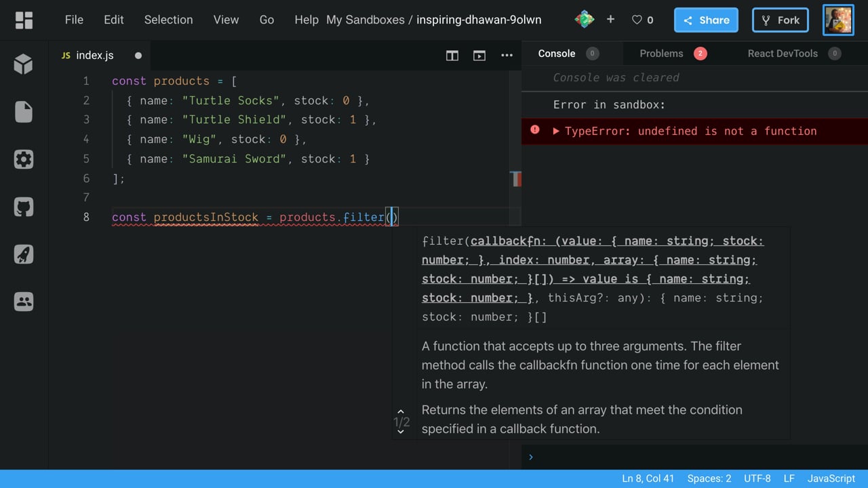
Task: Click the Share button
Action: 706,20
